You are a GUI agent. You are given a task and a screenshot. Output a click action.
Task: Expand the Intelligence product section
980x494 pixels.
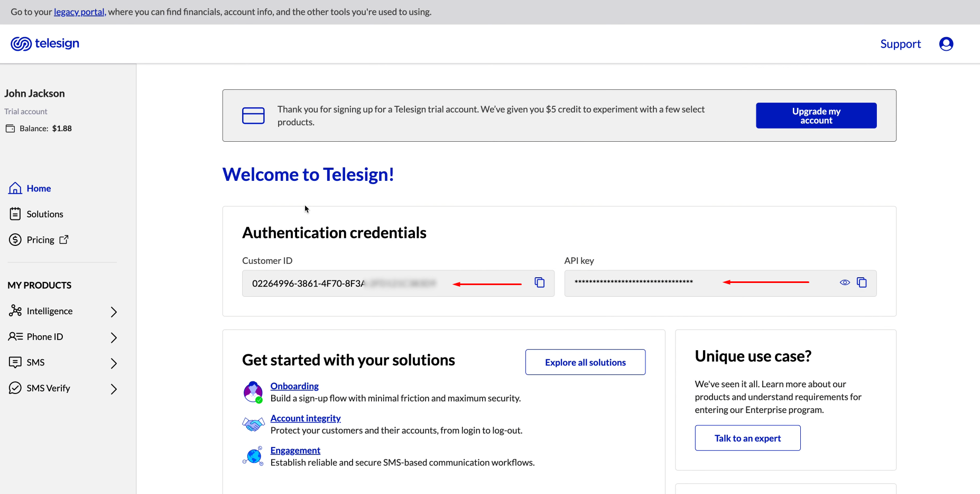tap(114, 312)
